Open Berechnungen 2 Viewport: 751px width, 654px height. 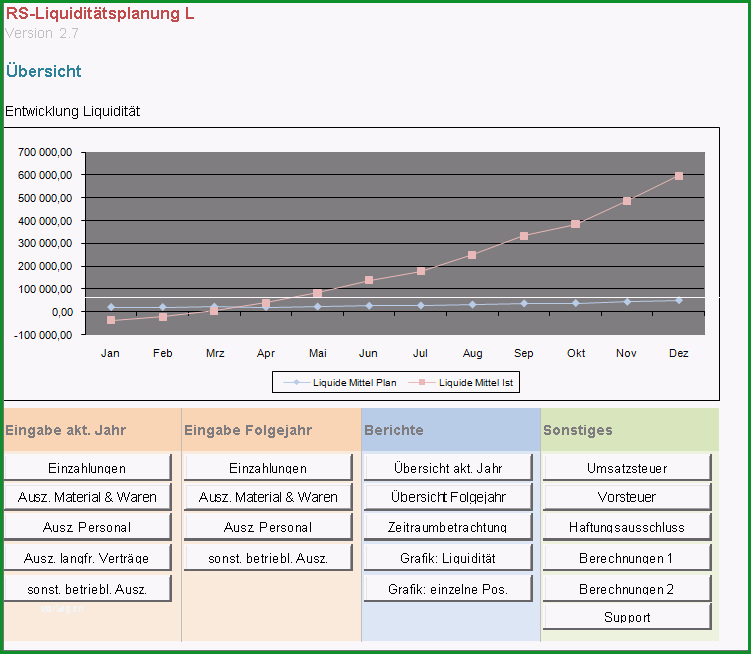tap(627, 589)
